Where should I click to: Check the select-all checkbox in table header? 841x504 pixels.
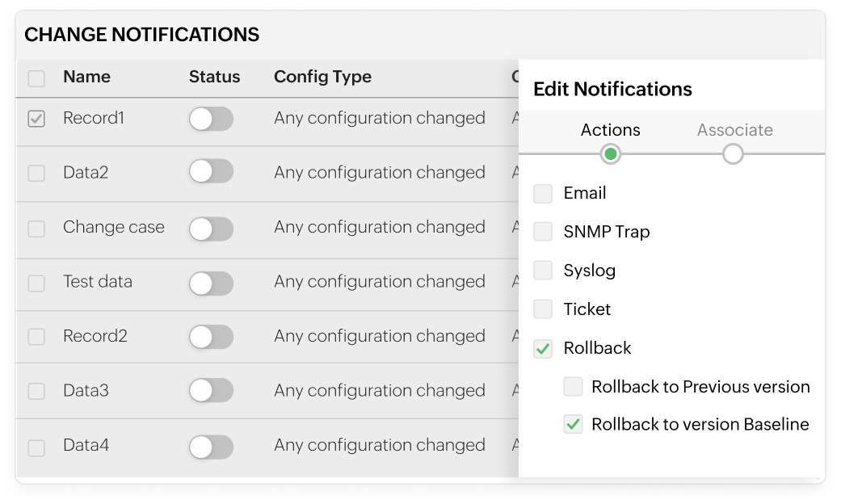pos(36,77)
